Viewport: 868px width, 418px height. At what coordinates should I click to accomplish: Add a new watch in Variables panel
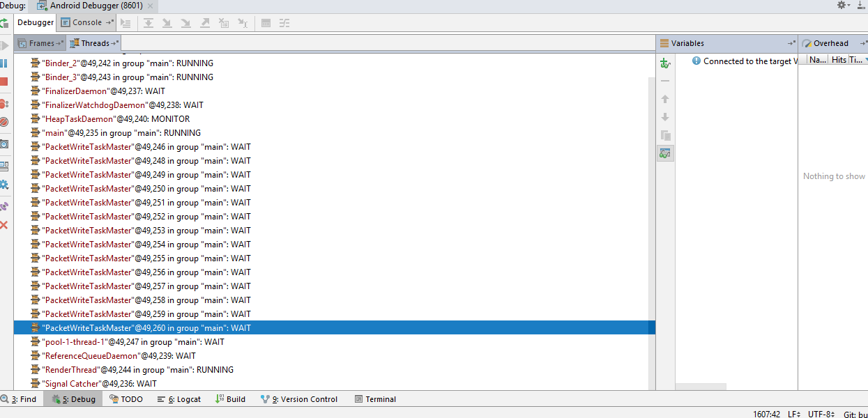tap(665, 63)
